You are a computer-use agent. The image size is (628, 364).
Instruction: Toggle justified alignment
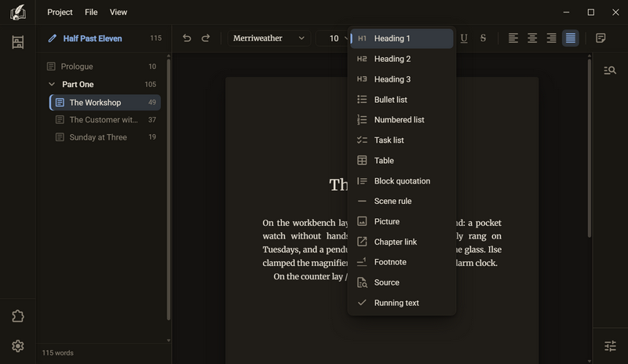(x=571, y=38)
